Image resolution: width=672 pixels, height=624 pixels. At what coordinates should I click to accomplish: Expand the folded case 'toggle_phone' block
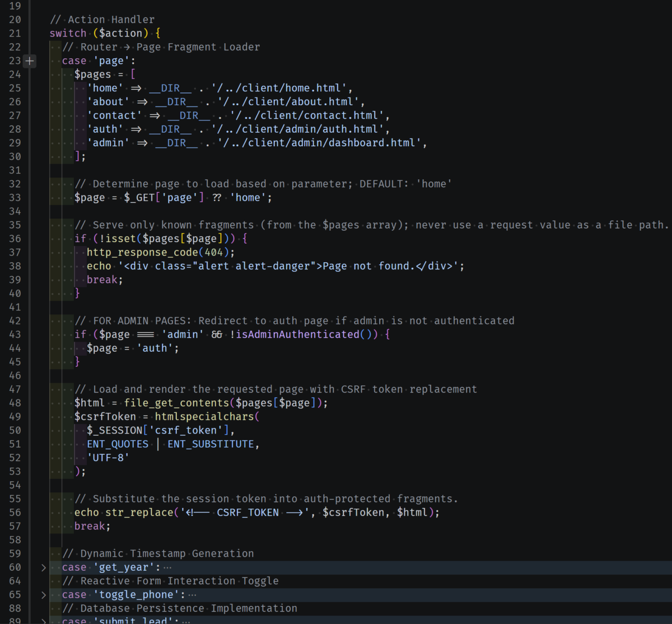click(44, 595)
